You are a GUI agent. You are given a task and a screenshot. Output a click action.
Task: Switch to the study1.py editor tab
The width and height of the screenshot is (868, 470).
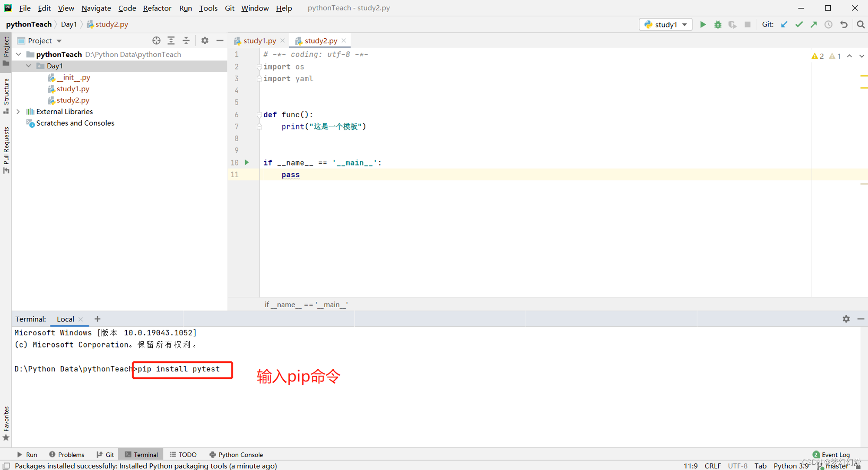(x=259, y=40)
